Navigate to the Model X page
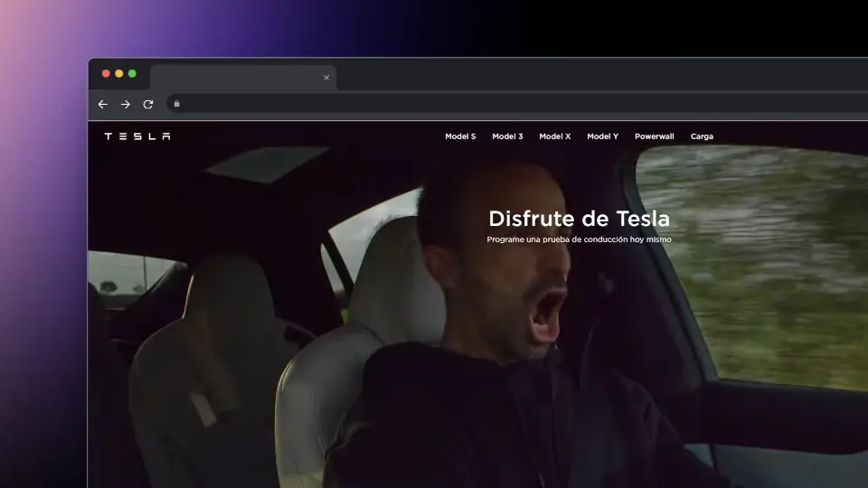 pos(555,136)
